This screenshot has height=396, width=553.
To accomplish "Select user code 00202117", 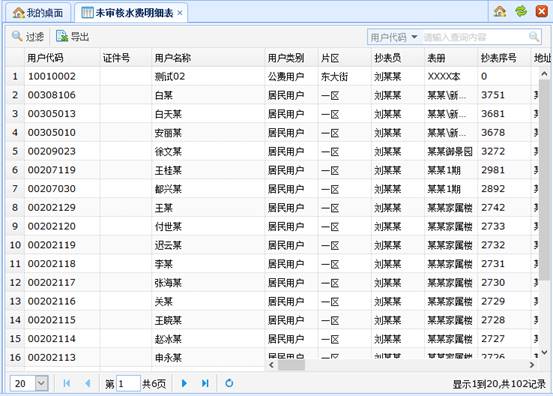I will (x=51, y=282).
